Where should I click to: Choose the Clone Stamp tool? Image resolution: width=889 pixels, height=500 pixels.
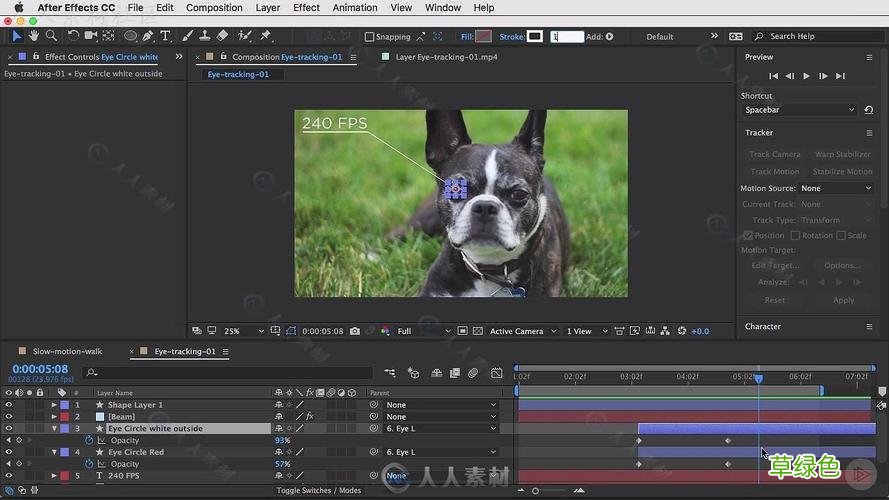tap(204, 36)
